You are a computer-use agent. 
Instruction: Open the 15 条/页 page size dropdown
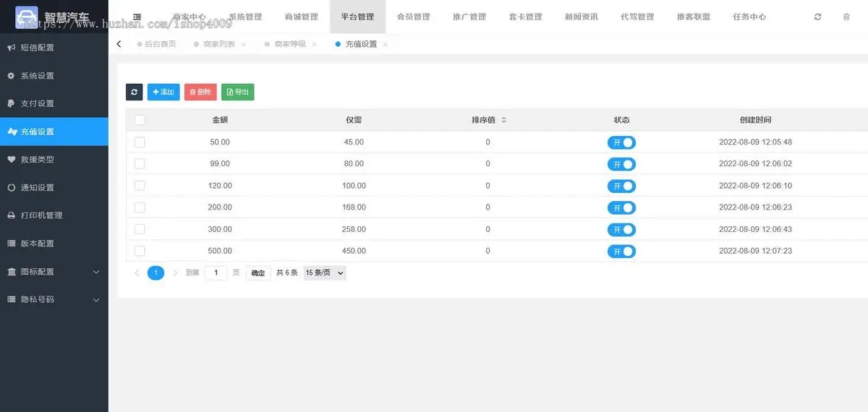click(325, 273)
